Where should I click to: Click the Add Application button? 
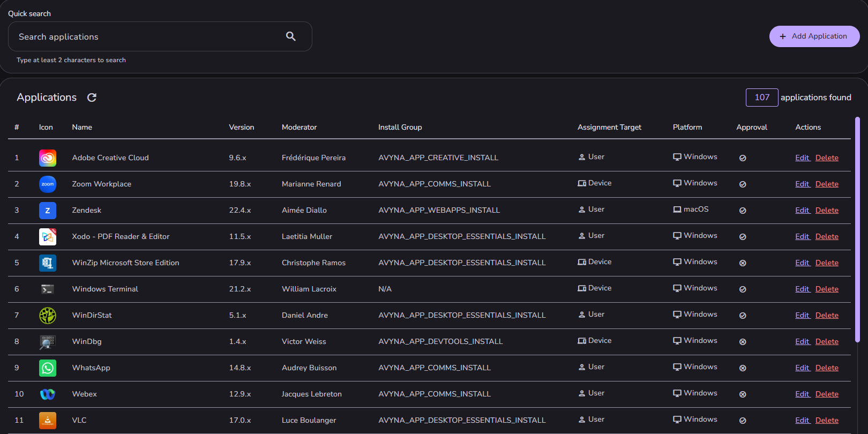pos(814,36)
